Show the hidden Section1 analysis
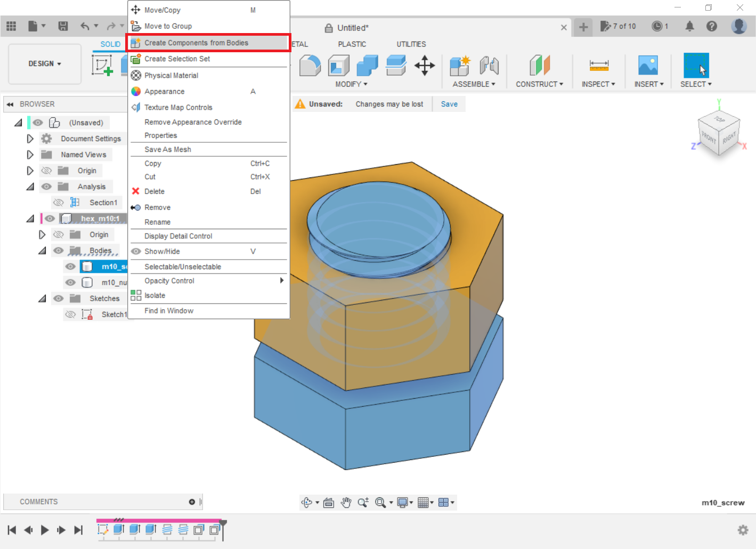The width and height of the screenshot is (756, 549). pyautogui.click(x=59, y=203)
